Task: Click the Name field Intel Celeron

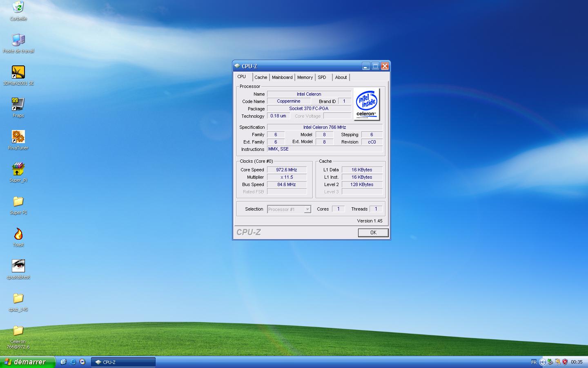Action: pos(309,94)
